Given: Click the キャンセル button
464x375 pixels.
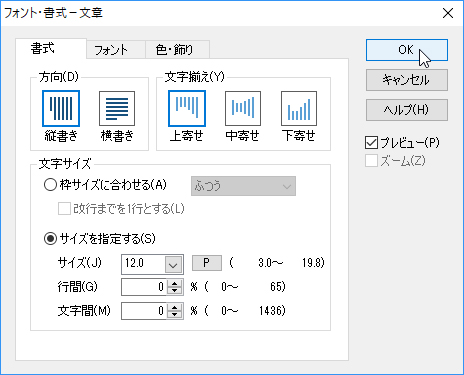Looking at the screenshot, I should 407,80.
